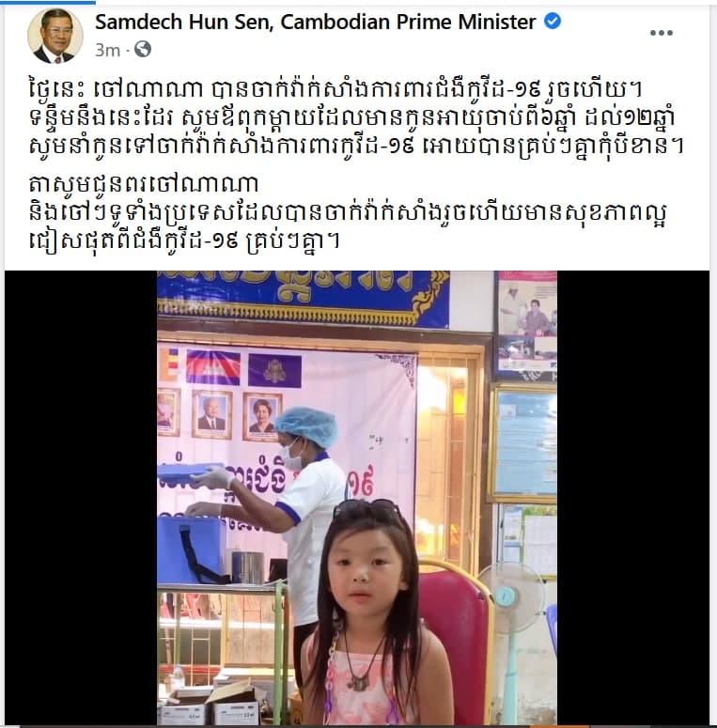Open the three-dot post options menu

662,33
